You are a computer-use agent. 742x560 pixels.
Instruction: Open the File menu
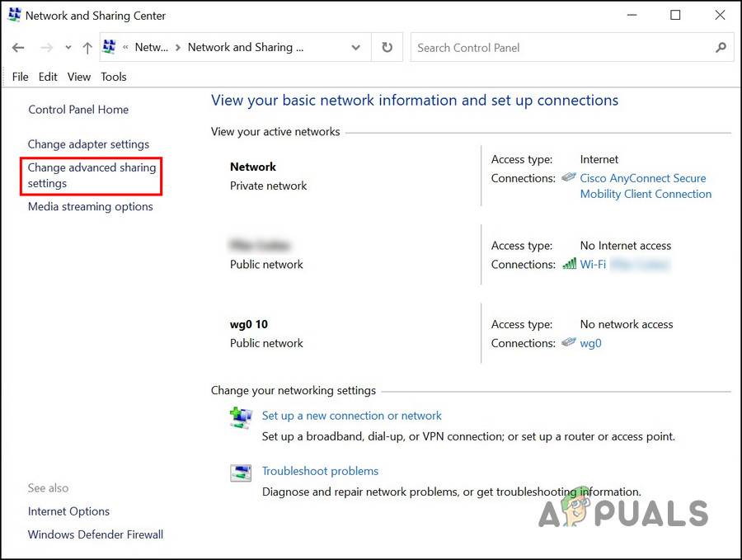19,76
